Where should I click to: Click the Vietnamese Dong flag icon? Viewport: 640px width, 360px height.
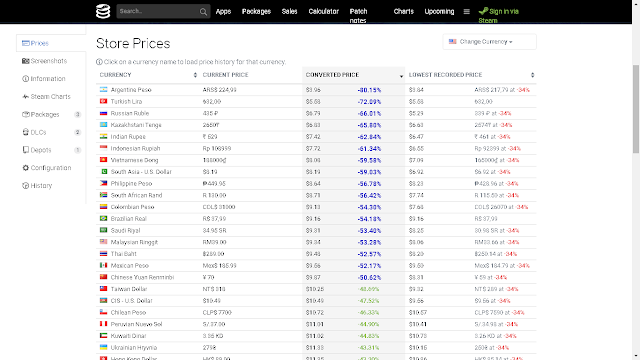pos(104,160)
